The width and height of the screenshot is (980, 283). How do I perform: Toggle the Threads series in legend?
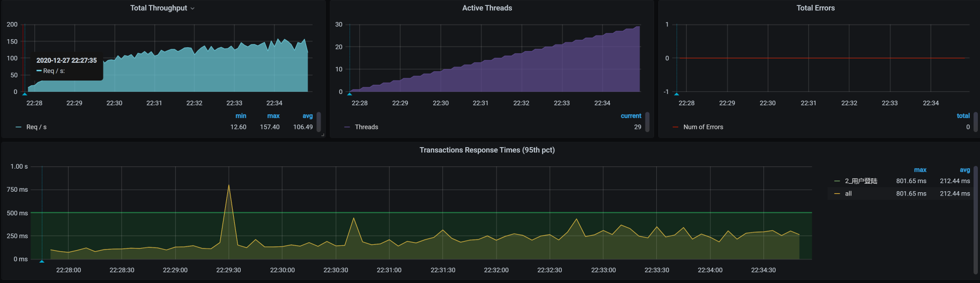[x=366, y=127]
